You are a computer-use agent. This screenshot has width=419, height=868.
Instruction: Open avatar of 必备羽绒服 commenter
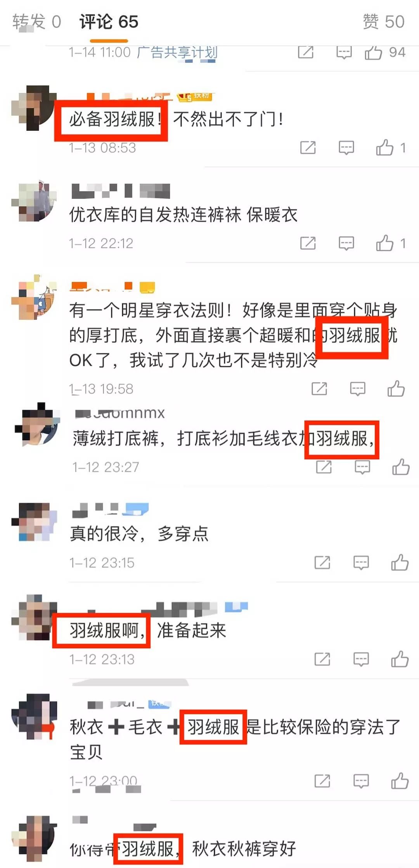(x=34, y=108)
